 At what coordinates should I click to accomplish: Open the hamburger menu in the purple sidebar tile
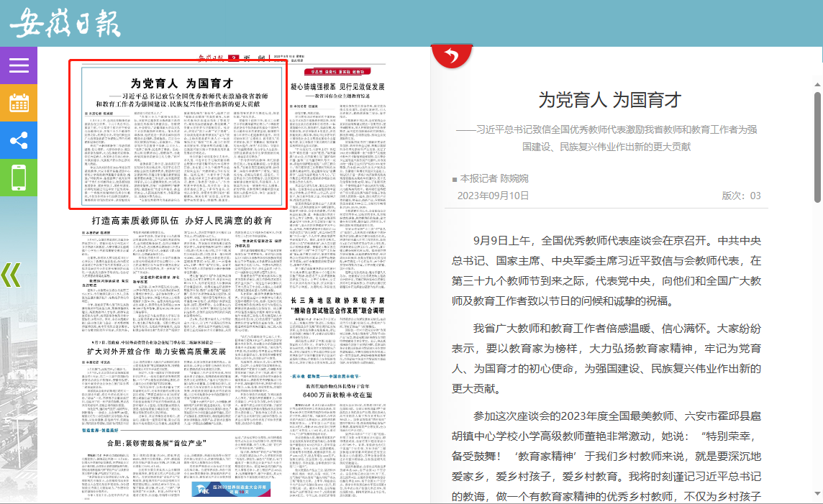(19, 65)
